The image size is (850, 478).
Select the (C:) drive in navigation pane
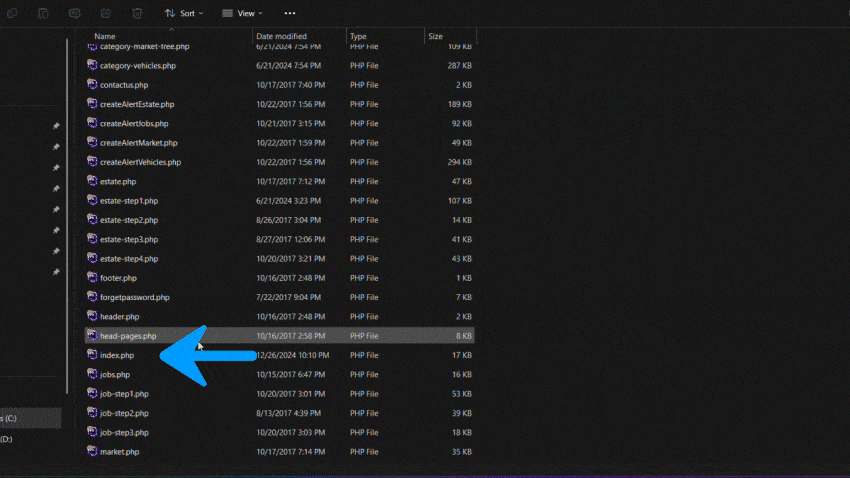coord(30,418)
